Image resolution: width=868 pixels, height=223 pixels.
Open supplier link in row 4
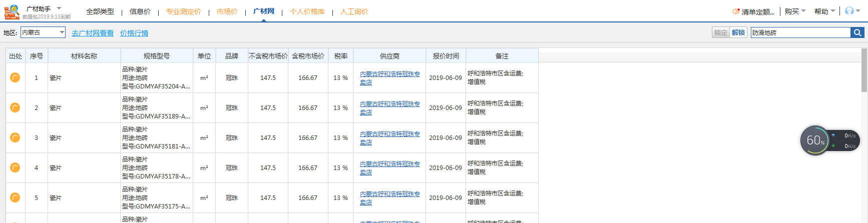tap(389, 168)
